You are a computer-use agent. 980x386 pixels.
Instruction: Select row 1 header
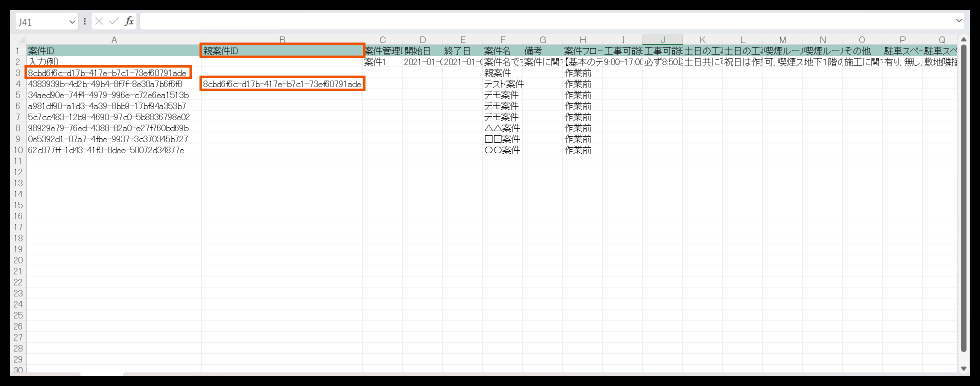(18, 51)
